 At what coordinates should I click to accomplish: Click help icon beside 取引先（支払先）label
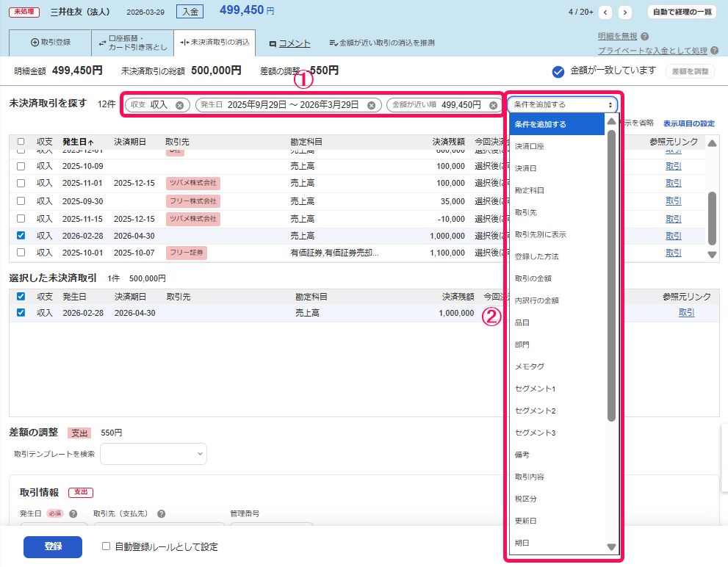[161, 513]
